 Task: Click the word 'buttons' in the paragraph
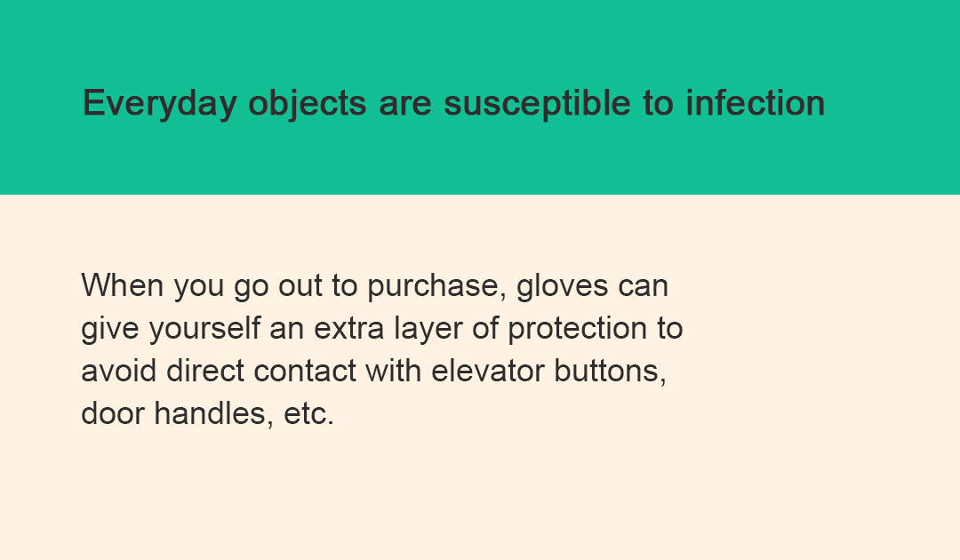pyautogui.click(x=610, y=372)
